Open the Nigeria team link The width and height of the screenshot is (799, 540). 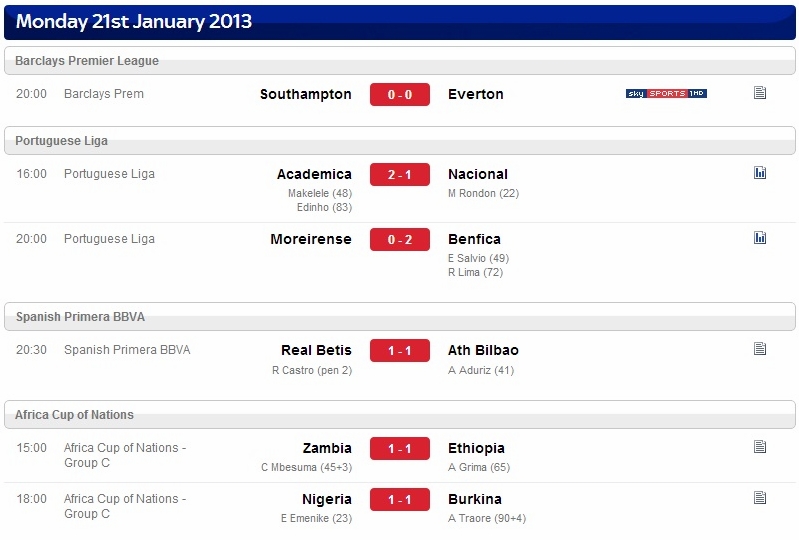pos(327,499)
